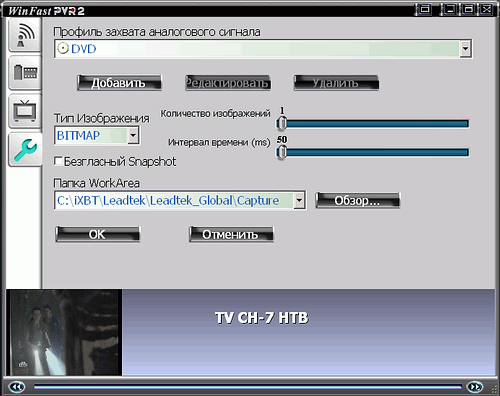Click the Обзор... browse button
The image size is (500, 396).
tap(358, 200)
